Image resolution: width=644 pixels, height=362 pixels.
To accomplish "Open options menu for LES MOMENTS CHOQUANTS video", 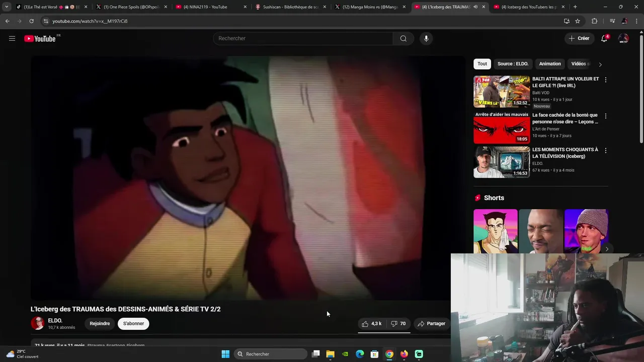I will pos(606,150).
